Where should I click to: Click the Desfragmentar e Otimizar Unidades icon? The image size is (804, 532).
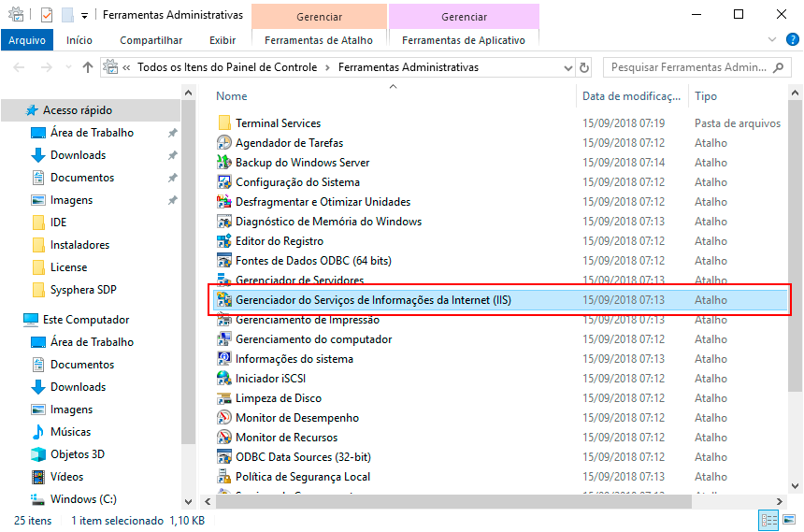(x=224, y=202)
